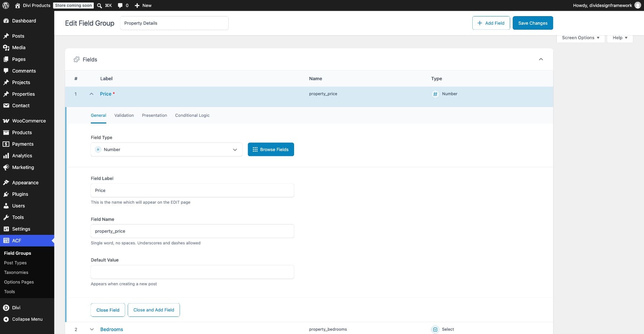This screenshot has height=334, width=644.
Task: Click the Browse Fields button
Action: (271, 150)
